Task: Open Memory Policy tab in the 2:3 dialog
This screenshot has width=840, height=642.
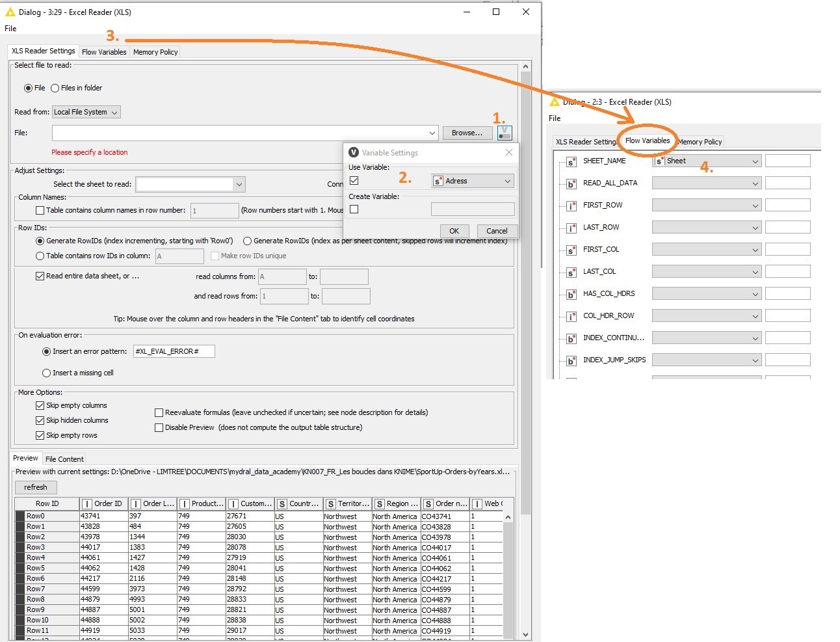Action: tap(700, 142)
